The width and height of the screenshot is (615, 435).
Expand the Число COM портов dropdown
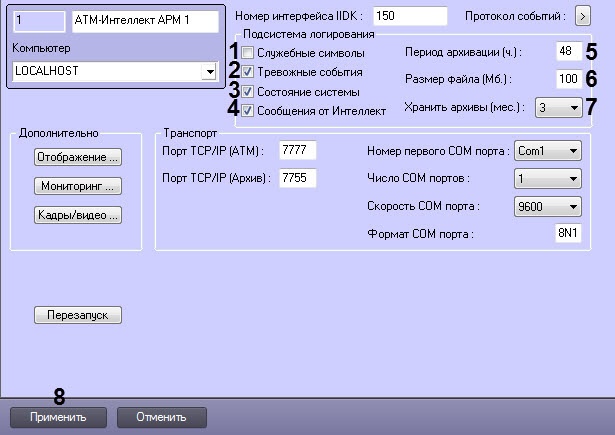click(x=573, y=178)
